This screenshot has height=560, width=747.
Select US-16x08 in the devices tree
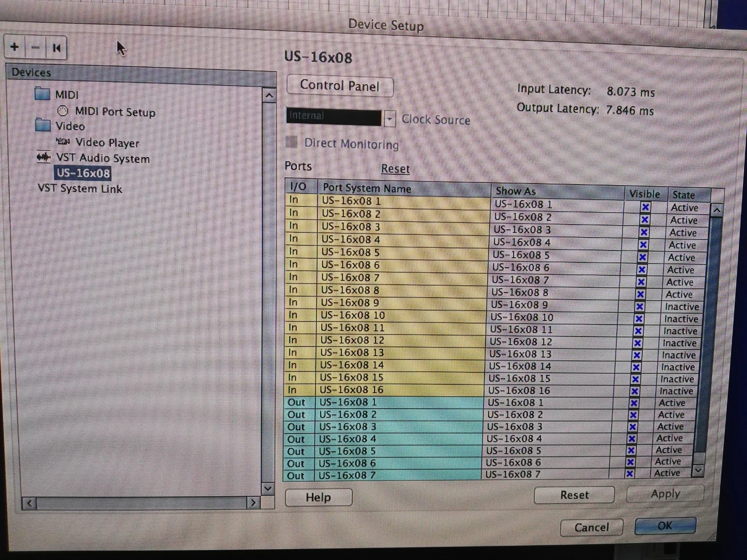click(x=83, y=173)
